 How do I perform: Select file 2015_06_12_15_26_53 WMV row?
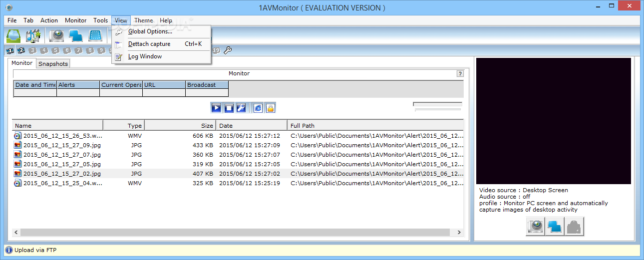238,136
